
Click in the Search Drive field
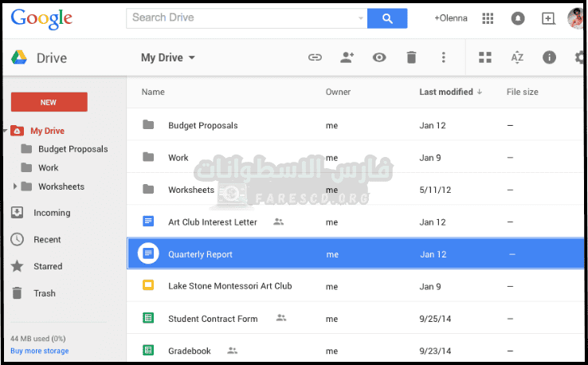coord(239,18)
